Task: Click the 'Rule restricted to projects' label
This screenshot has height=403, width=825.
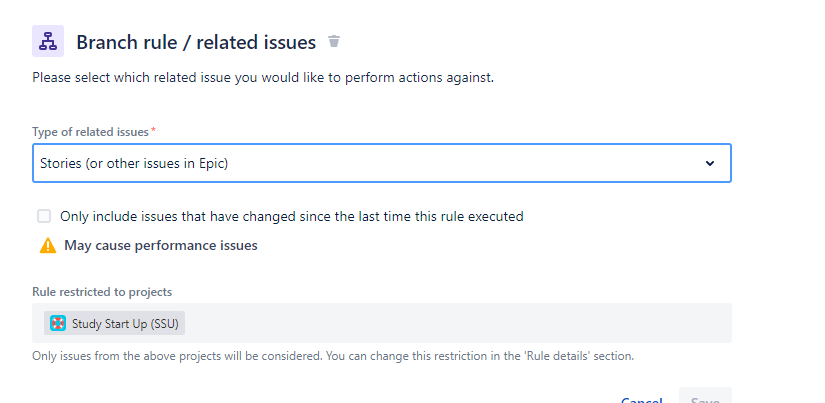Action: pos(102,292)
